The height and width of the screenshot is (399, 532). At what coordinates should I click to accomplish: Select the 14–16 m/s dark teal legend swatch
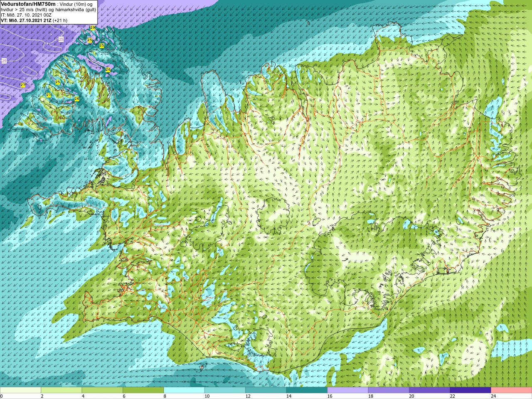[x=307, y=390]
